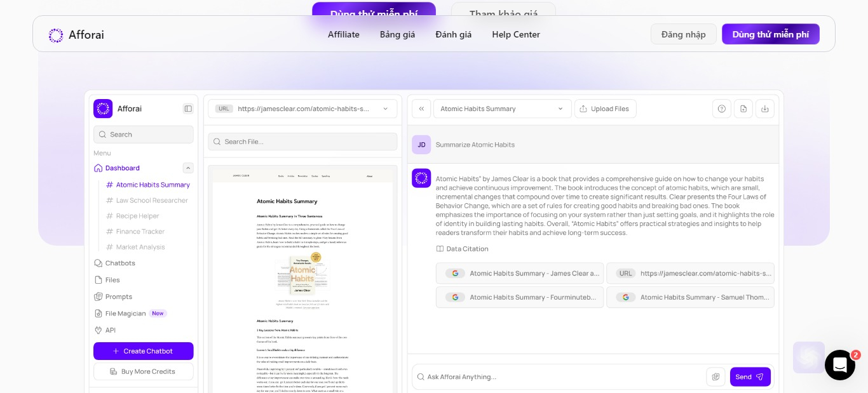Open the Help Center link

coord(516,34)
